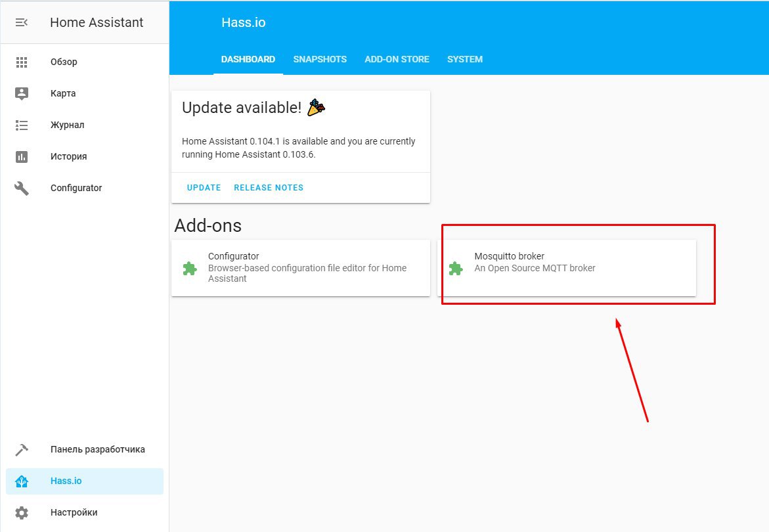Switch to the SYSTEM tab

[465, 59]
